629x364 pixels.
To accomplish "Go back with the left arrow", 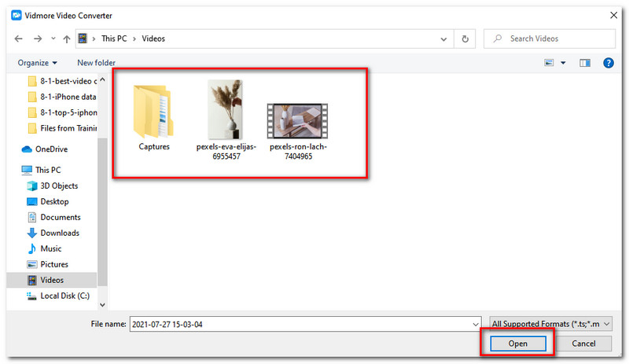I will 18,39.
